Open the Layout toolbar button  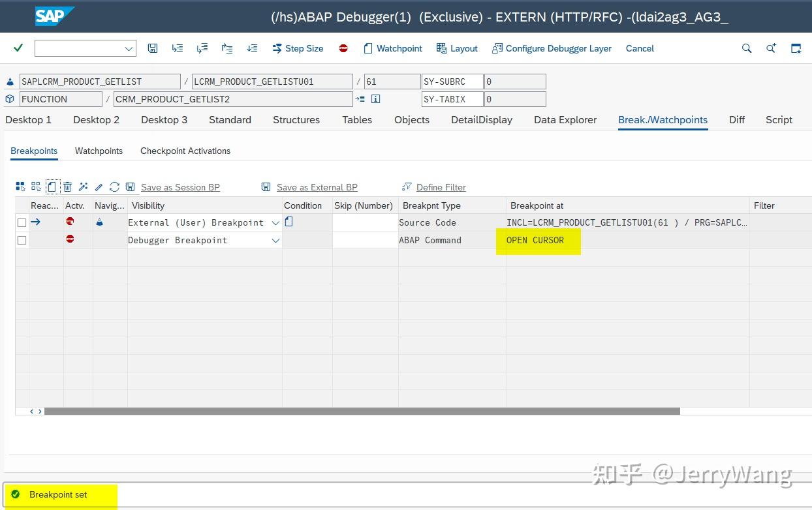[x=457, y=48]
